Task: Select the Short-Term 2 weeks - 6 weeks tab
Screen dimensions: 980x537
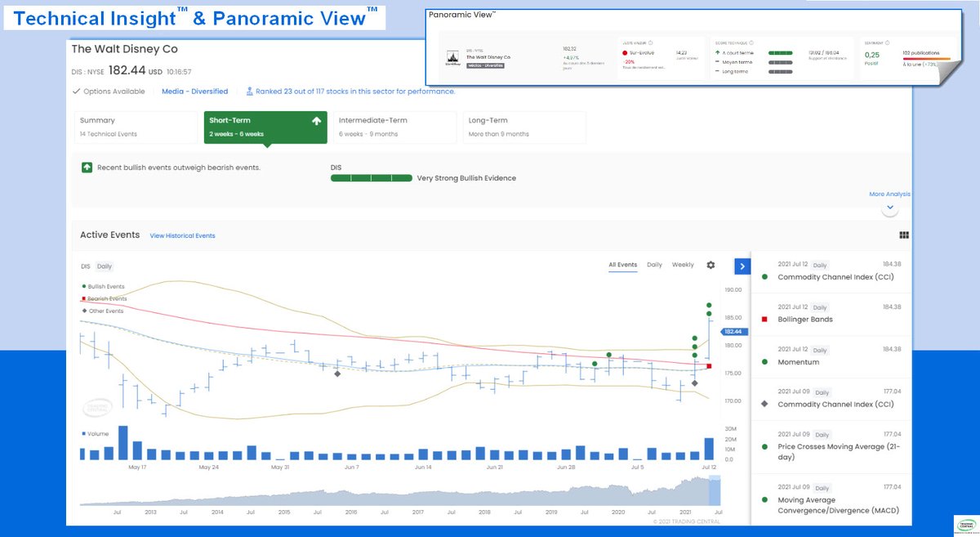Action: pyautogui.click(x=265, y=127)
